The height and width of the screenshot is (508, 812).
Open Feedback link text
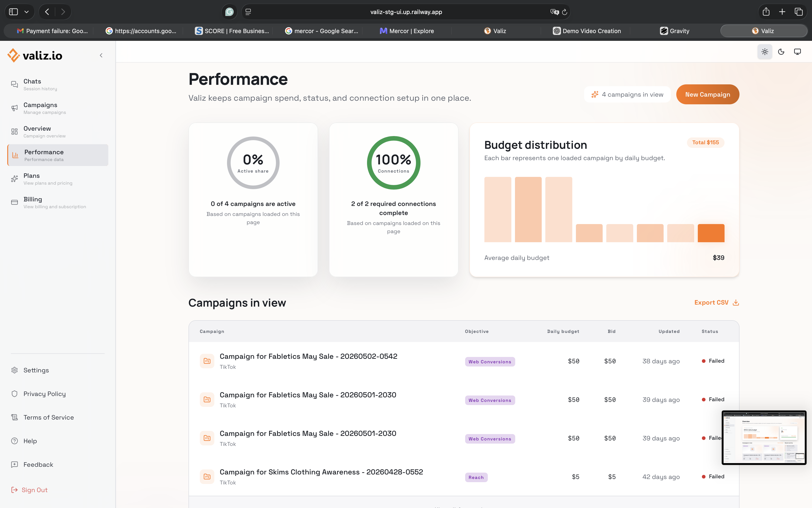click(38, 464)
